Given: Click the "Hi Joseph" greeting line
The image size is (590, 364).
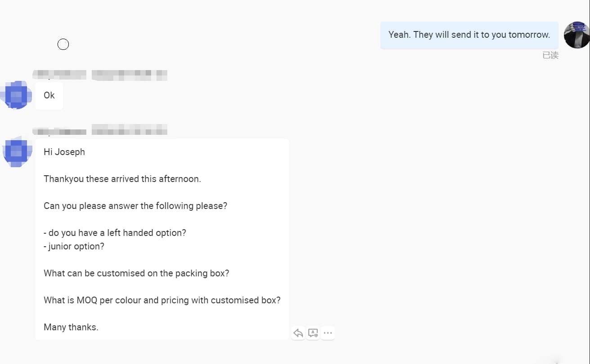Looking at the screenshot, I should point(64,152).
